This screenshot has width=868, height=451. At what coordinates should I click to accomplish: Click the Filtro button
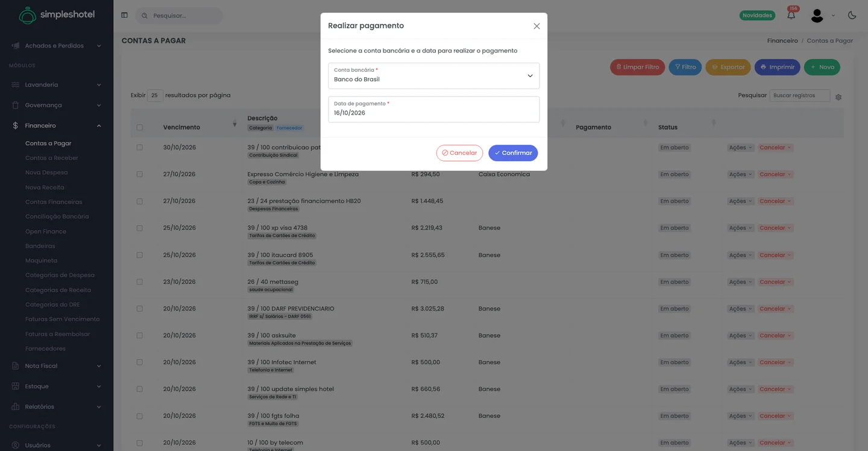pyautogui.click(x=685, y=67)
